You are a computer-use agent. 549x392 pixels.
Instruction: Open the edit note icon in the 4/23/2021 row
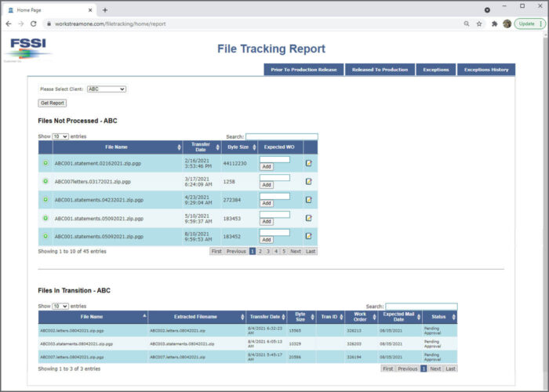[x=308, y=199]
